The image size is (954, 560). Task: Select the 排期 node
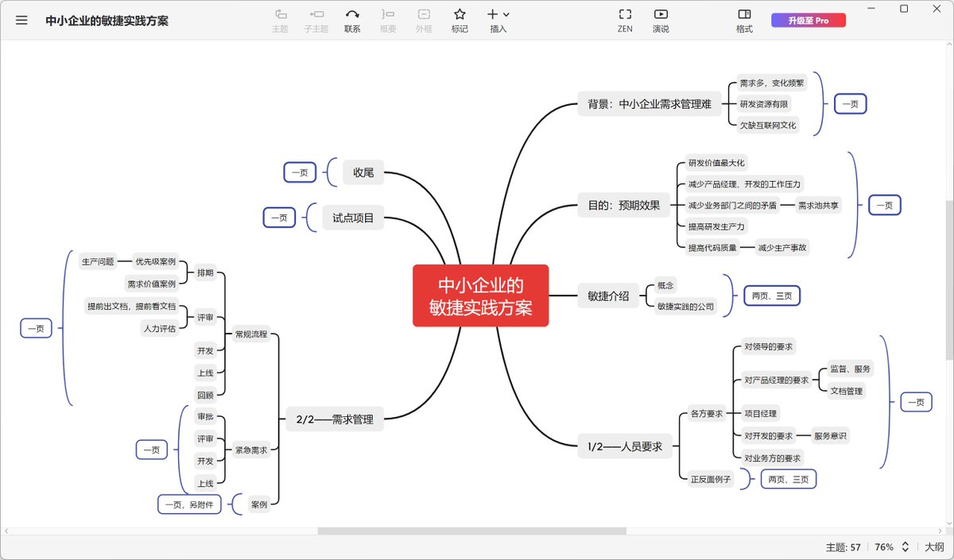(205, 272)
